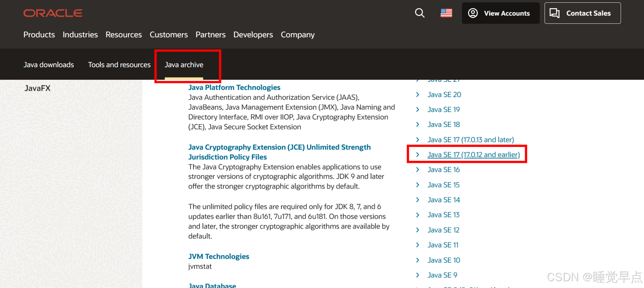The image size is (644, 288).
Task: Click chevron beside Java SE 14
Action: pyautogui.click(x=418, y=200)
